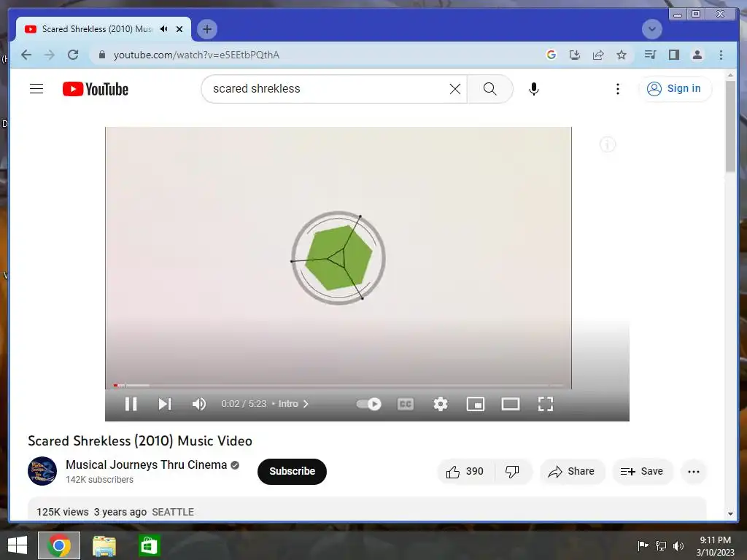
Task: Show video info card icon
Action: coord(608,144)
